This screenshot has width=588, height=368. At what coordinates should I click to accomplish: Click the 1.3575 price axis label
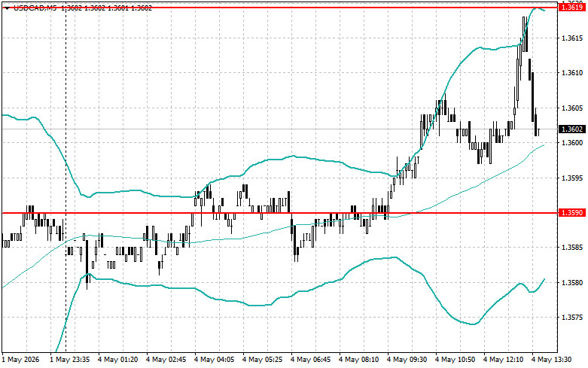pyautogui.click(x=572, y=318)
